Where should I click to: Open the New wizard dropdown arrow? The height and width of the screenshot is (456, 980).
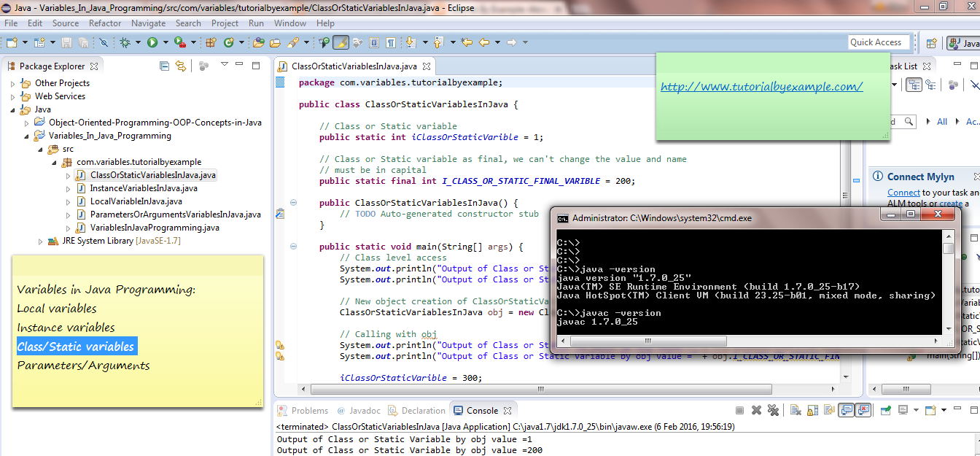tap(25, 42)
